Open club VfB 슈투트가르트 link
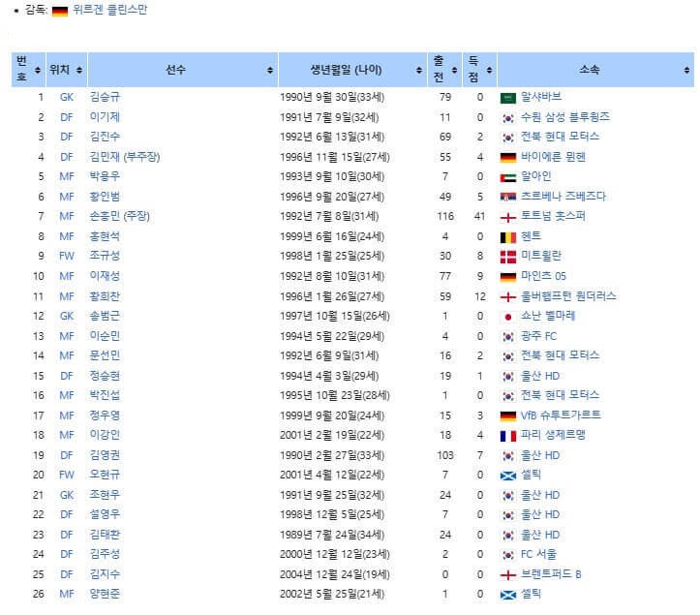The image size is (700, 615). pyautogui.click(x=561, y=415)
